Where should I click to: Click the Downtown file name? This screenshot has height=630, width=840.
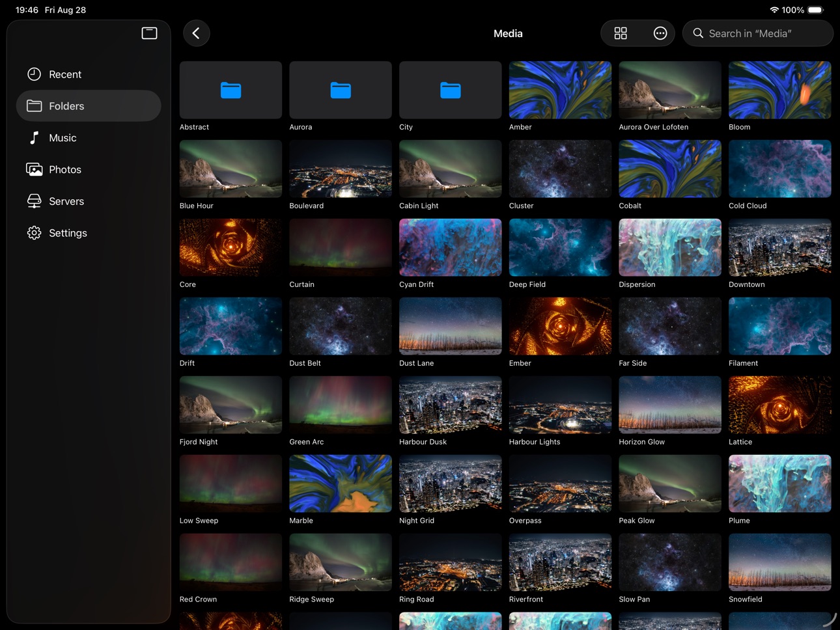747,284
